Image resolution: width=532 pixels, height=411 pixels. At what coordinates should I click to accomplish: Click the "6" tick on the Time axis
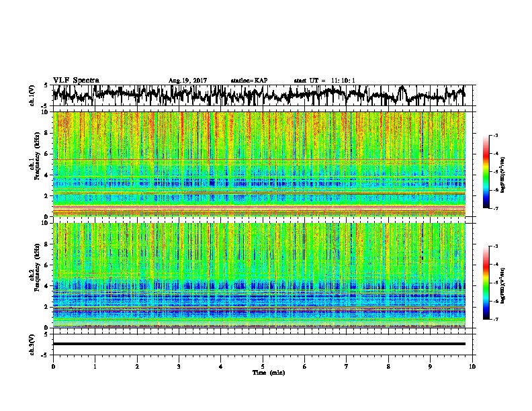[x=305, y=367]
